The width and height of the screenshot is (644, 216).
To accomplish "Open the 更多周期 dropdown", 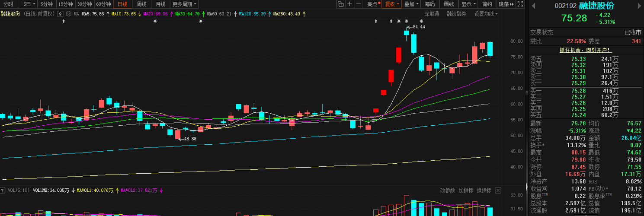I will point(184,4).
